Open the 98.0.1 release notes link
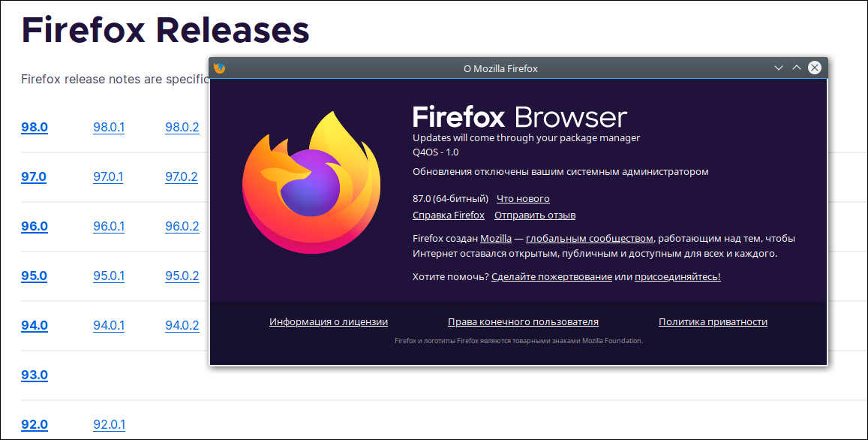Image resolution: width=868 pixels, height=440 pixels. [x=109, y=127]
